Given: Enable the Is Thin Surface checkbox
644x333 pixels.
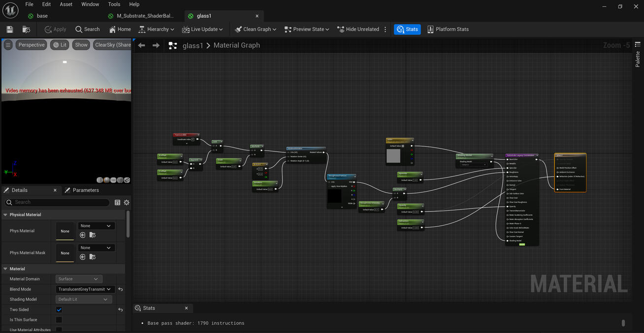Looking at the screenshot, I should [60, 320].
